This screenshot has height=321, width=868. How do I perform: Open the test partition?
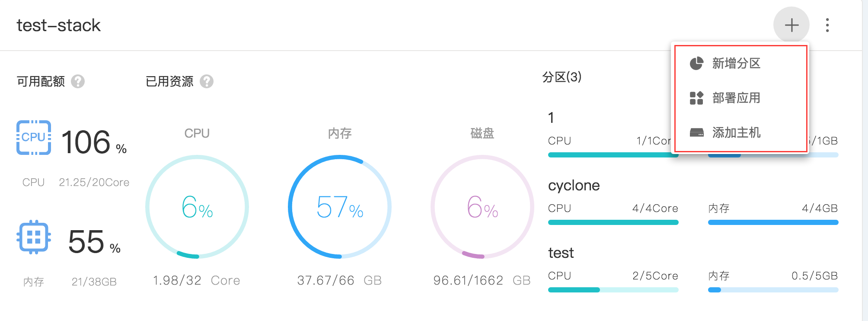pyautogui.click(x=561, y=253)
